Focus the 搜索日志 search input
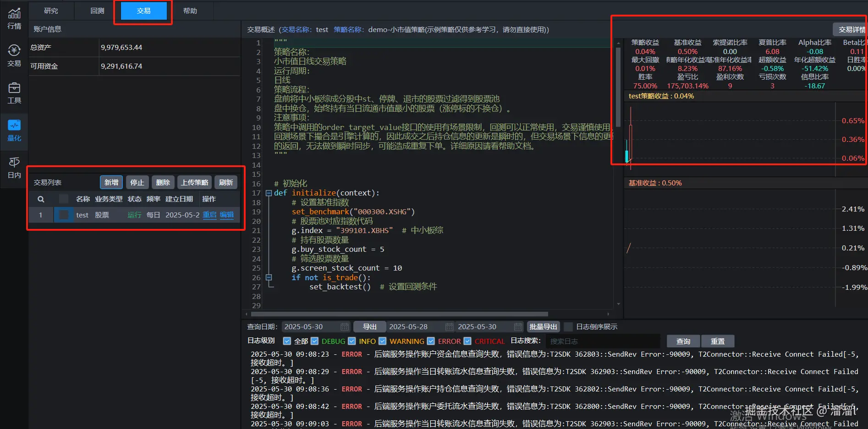The image size is (868, 429). (603, 341)
